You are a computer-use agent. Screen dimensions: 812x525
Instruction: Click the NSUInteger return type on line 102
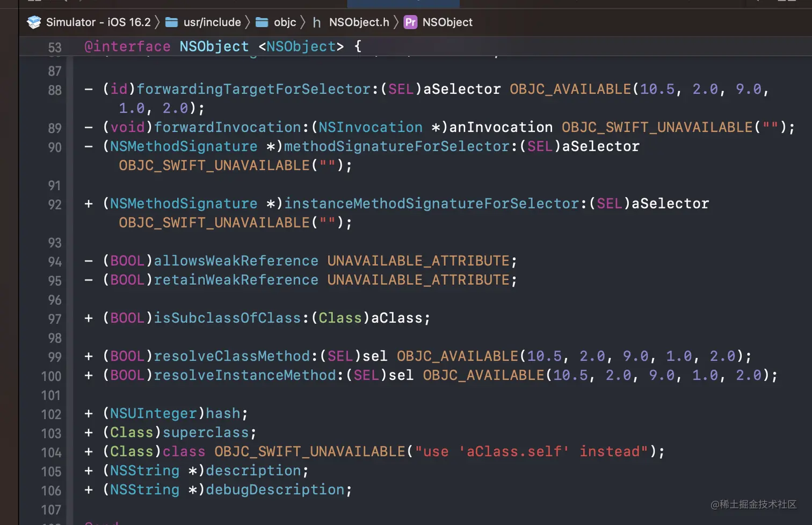click(x=154, y=413)
